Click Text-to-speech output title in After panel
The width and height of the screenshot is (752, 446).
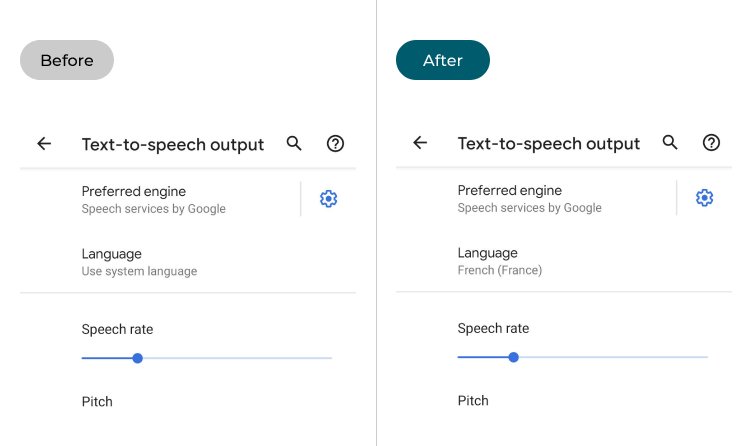549,144
